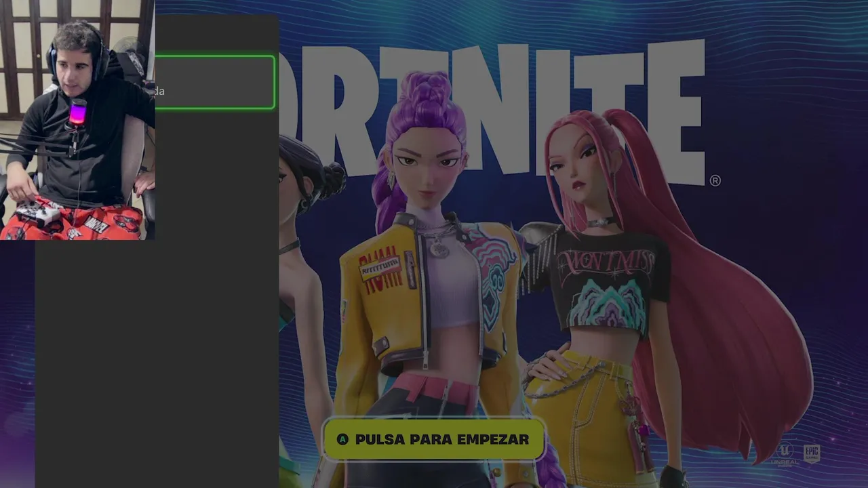Screen dimensions: 868x488
Task: Click the PULSA PARA EMPEZAR button
Action: tap(434, 439)
